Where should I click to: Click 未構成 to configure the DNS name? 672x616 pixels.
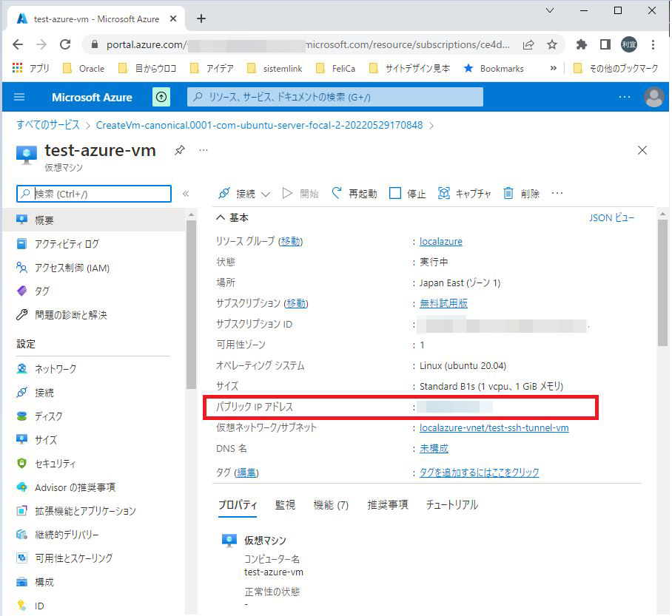click(434, 448)
